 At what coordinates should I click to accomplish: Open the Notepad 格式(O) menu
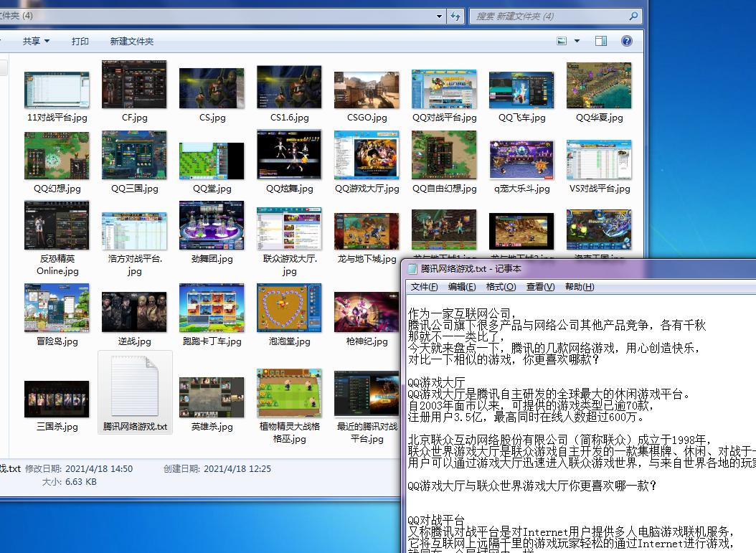coord(501,287)
